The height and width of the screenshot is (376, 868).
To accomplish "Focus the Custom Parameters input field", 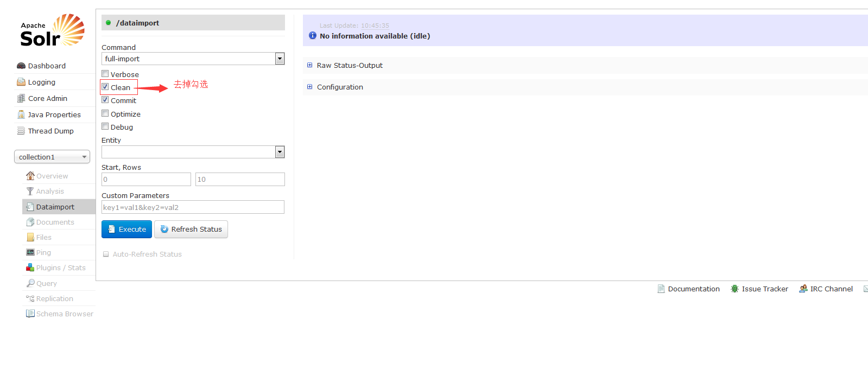I will pos(193,207).
